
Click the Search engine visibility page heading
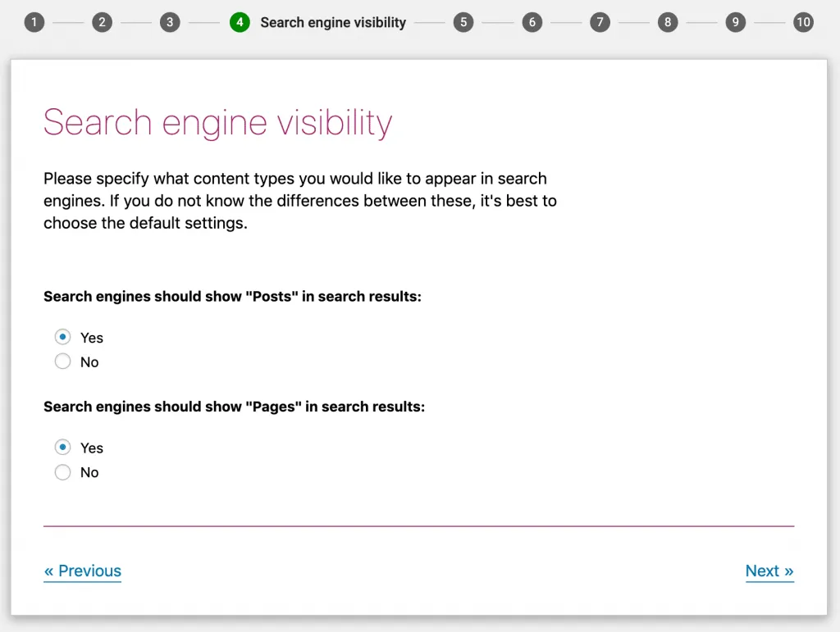(217, 123)
